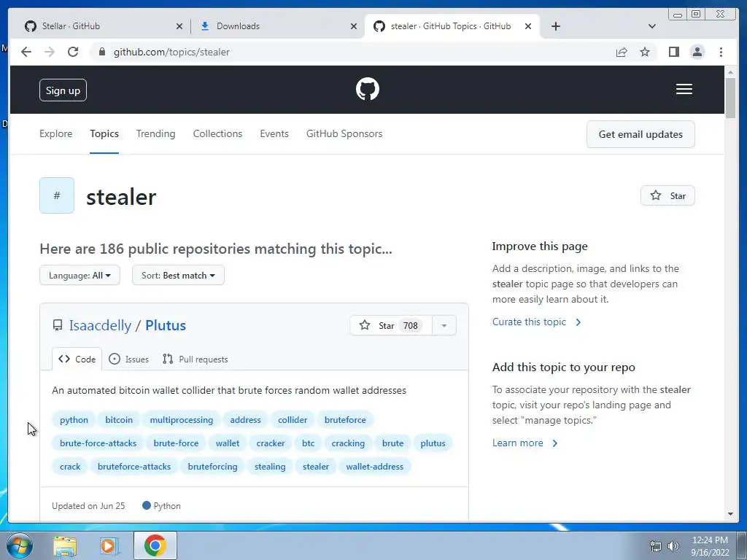Screen dimensions: 747x560
Task: Open the Explore nav item
Action: pyautogui.click(x=55, y=134)
